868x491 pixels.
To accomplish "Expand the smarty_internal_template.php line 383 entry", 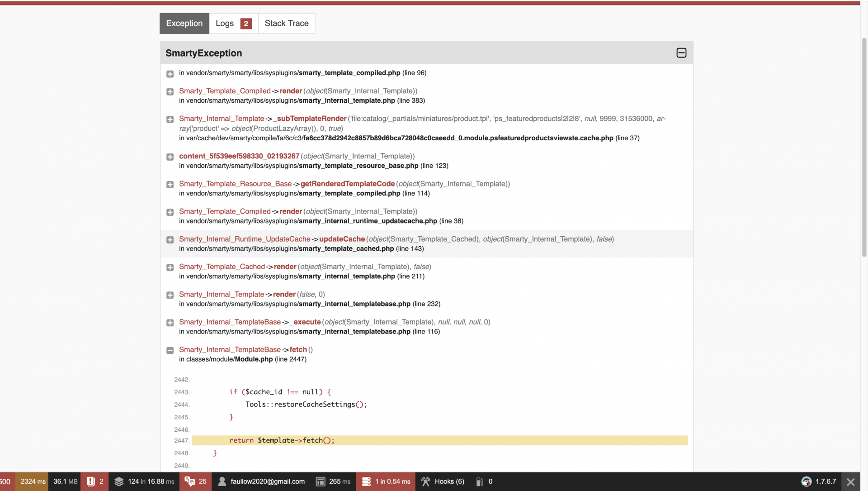I will click(x=170, y=92).
